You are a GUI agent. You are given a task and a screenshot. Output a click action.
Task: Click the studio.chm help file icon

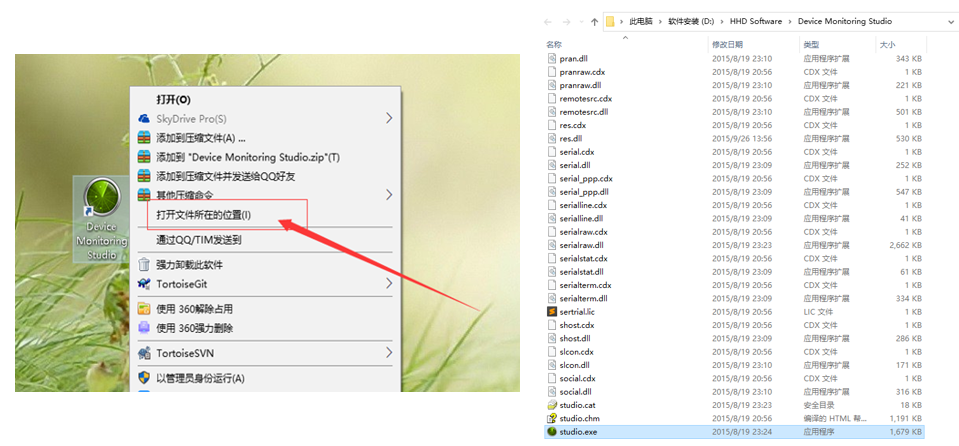pyautogui.click(x=552, y=418)
